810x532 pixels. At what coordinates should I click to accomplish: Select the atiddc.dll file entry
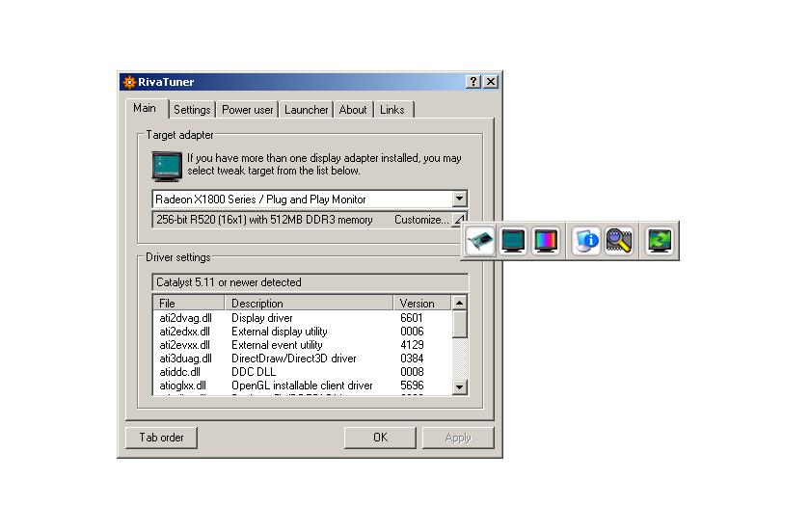tap(179, 372)
